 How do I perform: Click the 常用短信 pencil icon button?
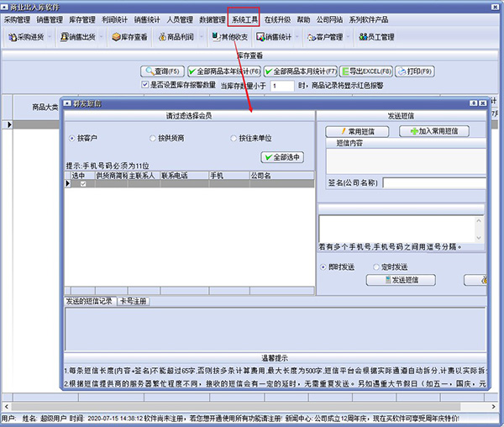click(x=342, y=132)
